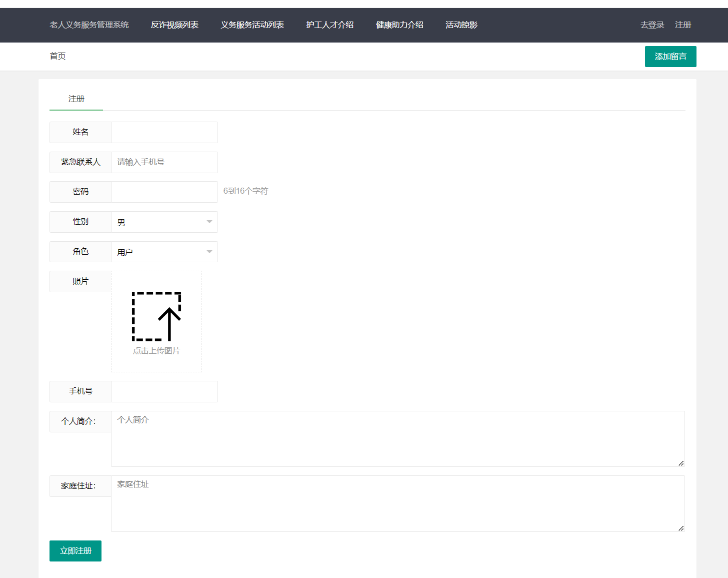Screen dimensions: 728x578
Task: Click the 紧急联系人 phone input field
Action: [164, 162]
